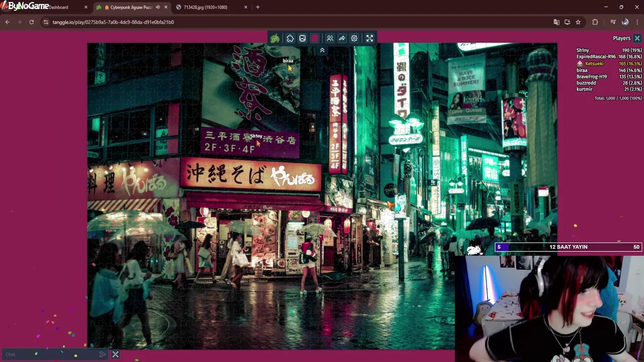Open the background color swatch

coord(314,38)
